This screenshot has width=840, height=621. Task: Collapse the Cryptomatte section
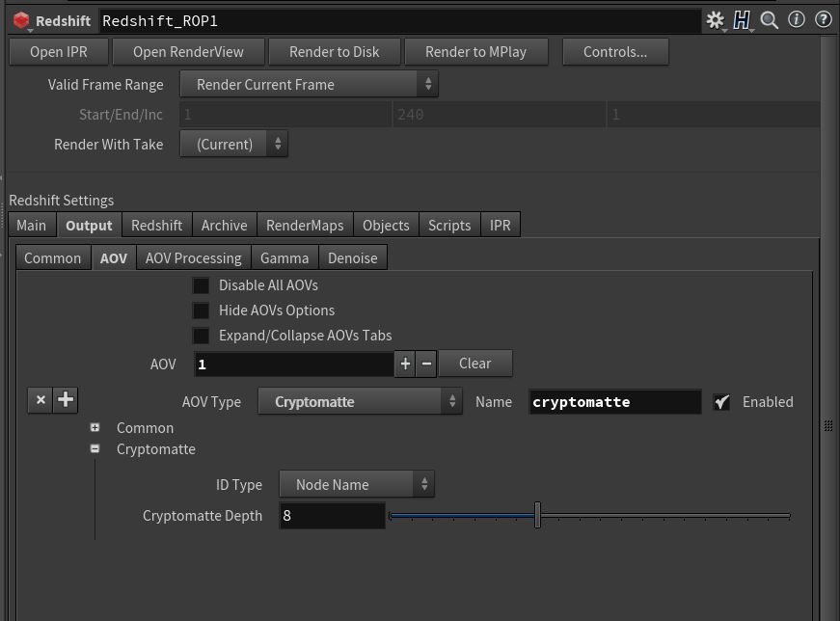click(x=95, y=448)
